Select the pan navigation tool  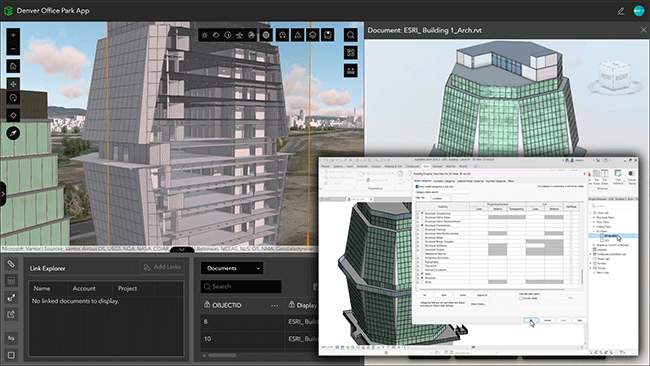click(13, 84)
